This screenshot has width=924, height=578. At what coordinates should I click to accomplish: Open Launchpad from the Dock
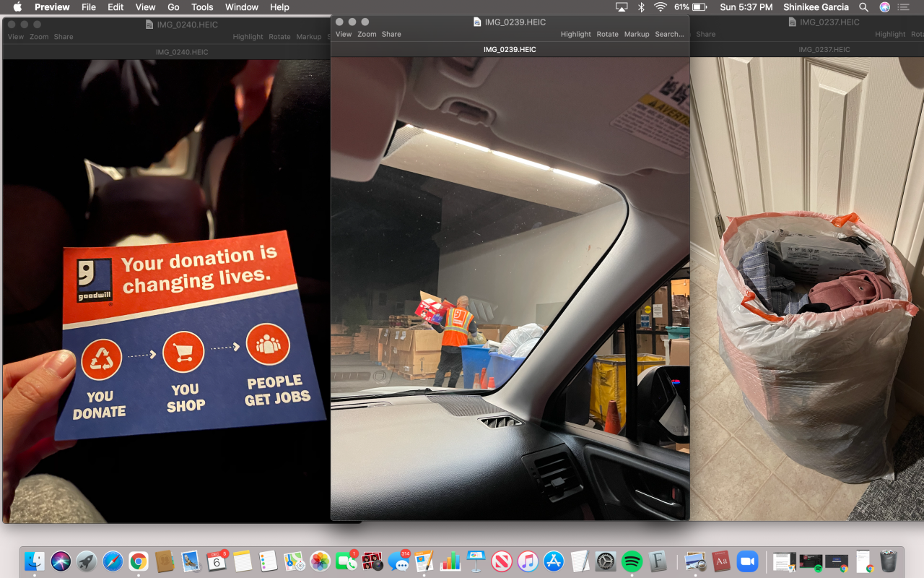tap(87, 561)
